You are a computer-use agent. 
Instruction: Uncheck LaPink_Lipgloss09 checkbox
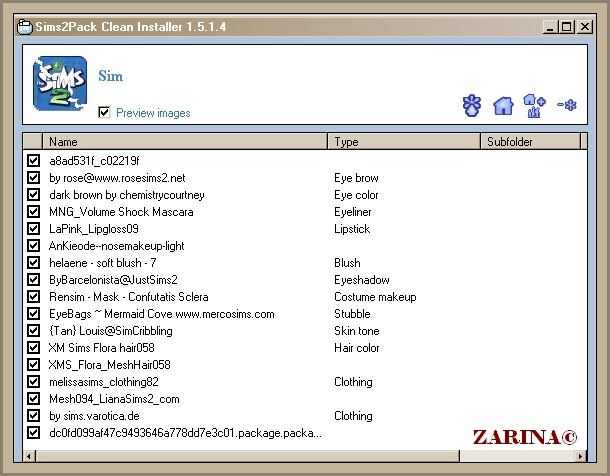[33, 229]
